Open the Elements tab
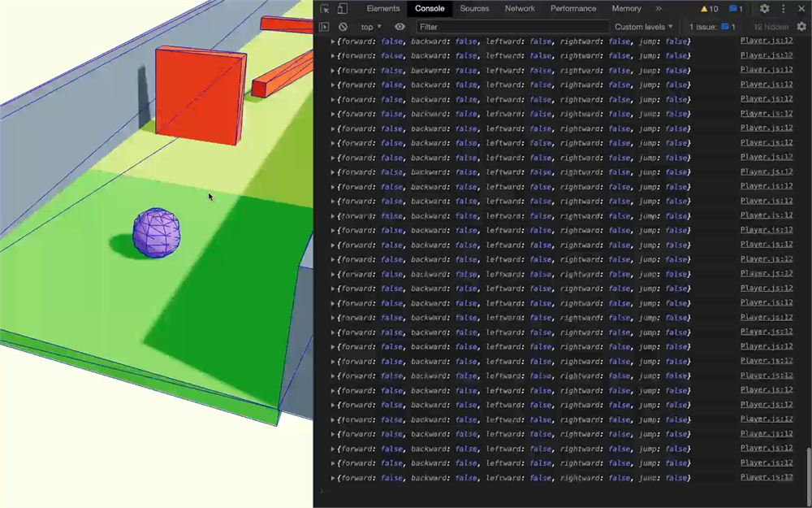The height and width of the screenshot is (508, 812). click(x=382, y=8)
